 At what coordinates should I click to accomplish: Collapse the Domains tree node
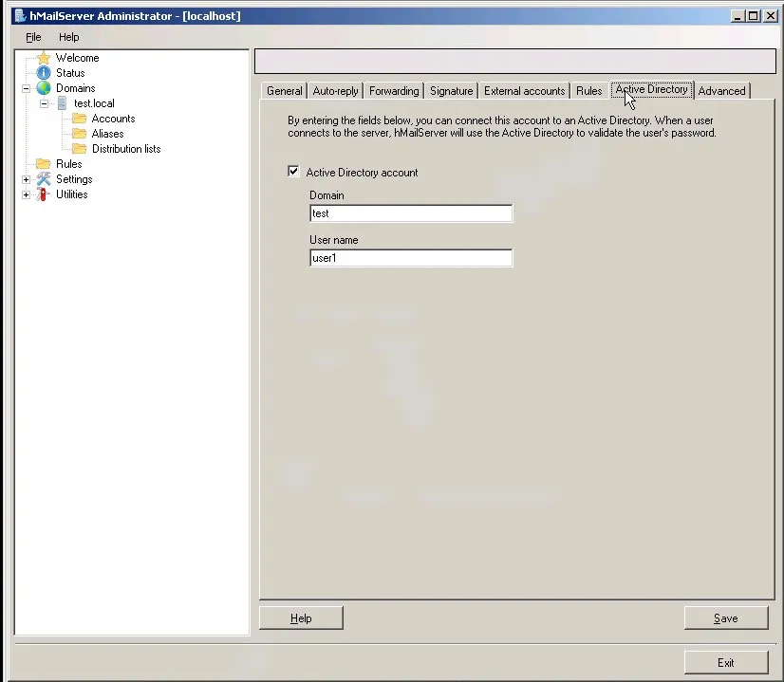[26, 87]
